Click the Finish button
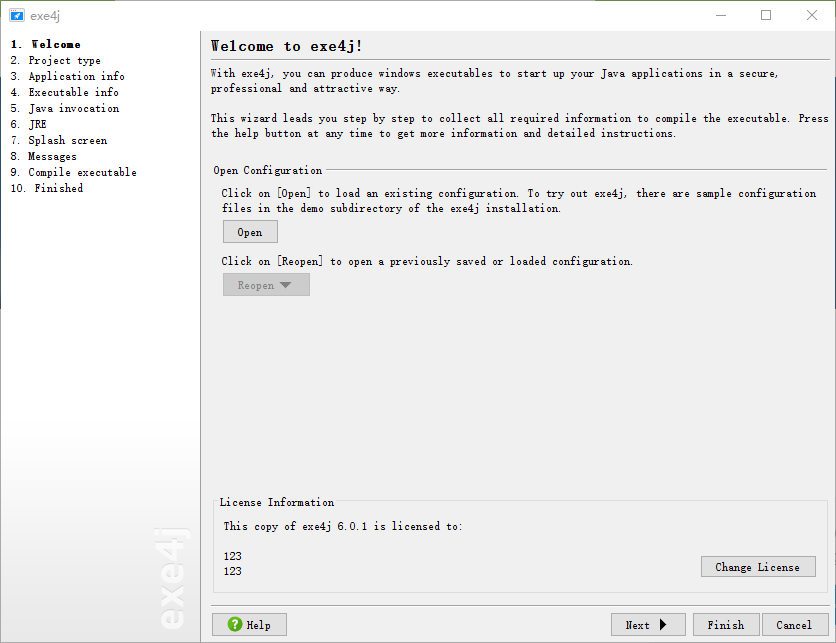 pos(726,625)
